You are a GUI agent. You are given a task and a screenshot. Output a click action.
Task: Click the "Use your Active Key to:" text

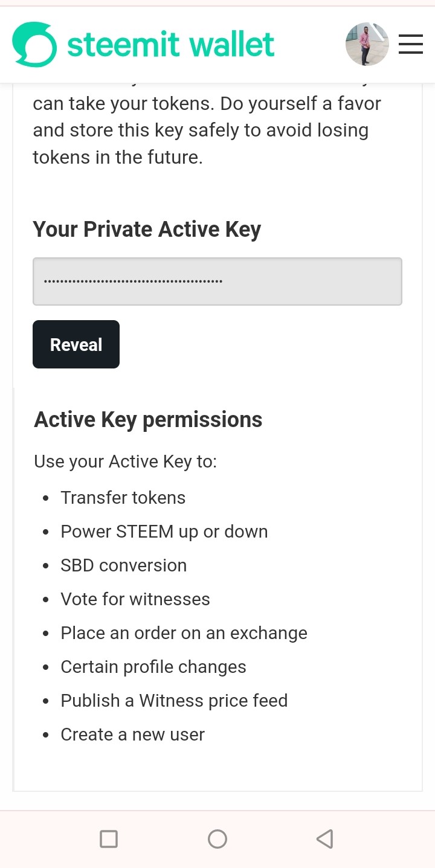(x=125, y=462)
